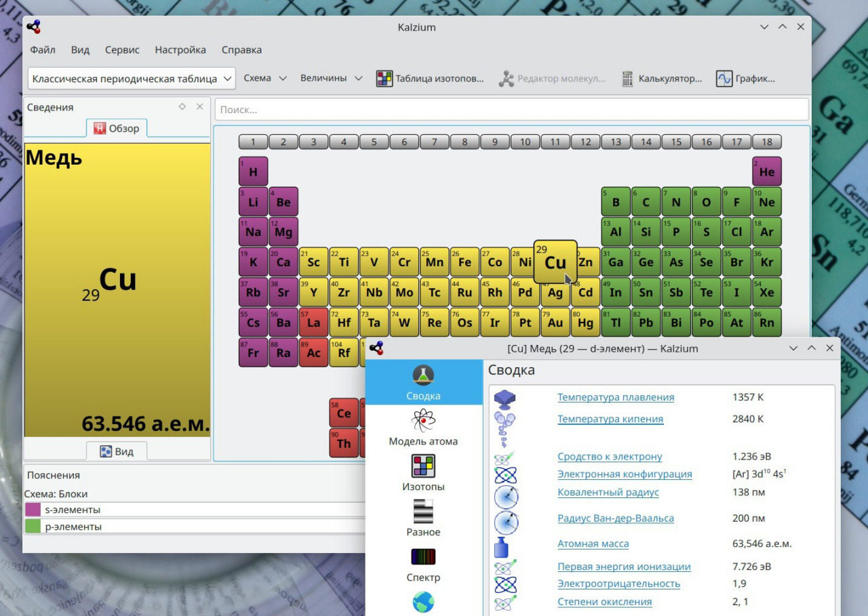This screenshot has width=868, height=616.
Task: Click the Температура плавления link
Action: [x=615, y=397]
